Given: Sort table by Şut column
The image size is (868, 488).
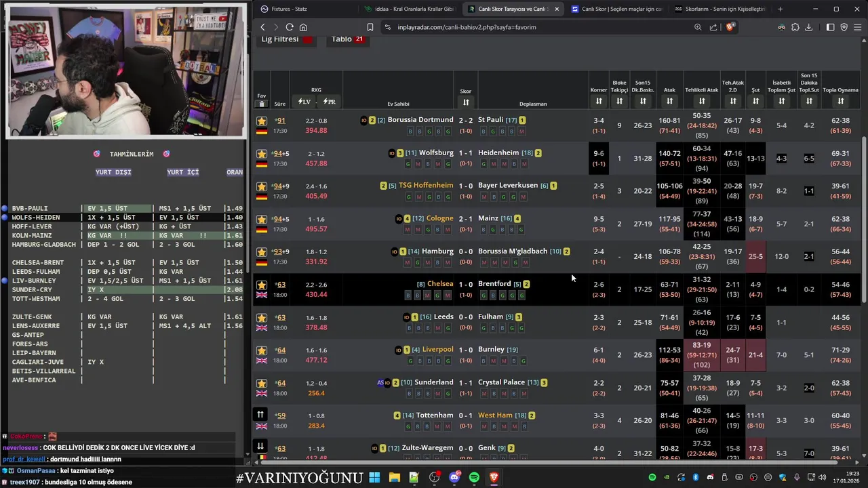Looking at the screenshot, I should point(755,101).
